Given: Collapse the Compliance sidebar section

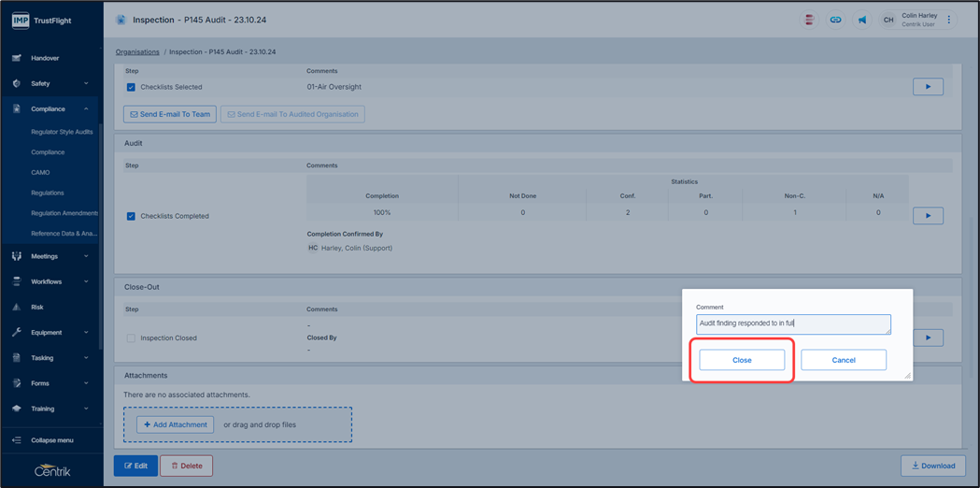Looking at the screenshot, I should (x=86, y=108).
